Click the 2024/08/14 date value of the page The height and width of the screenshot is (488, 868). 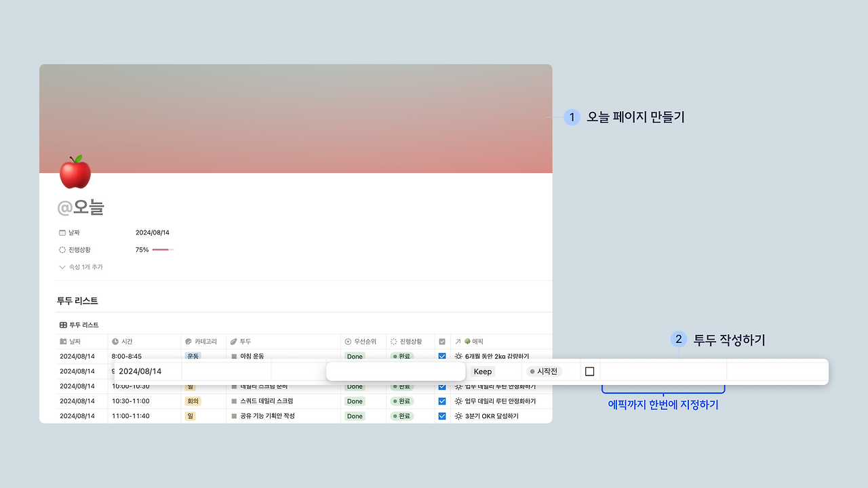click(x=153, y=232)
